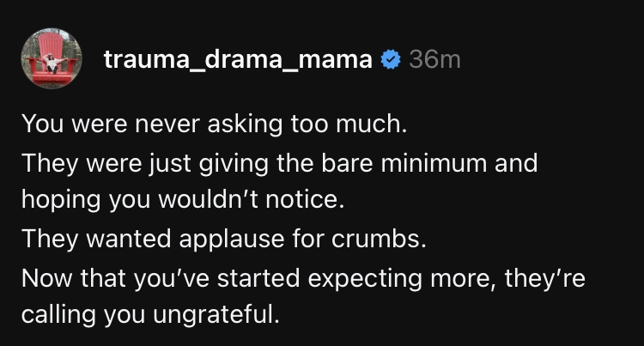Click the blue verified badge icon

391,59
